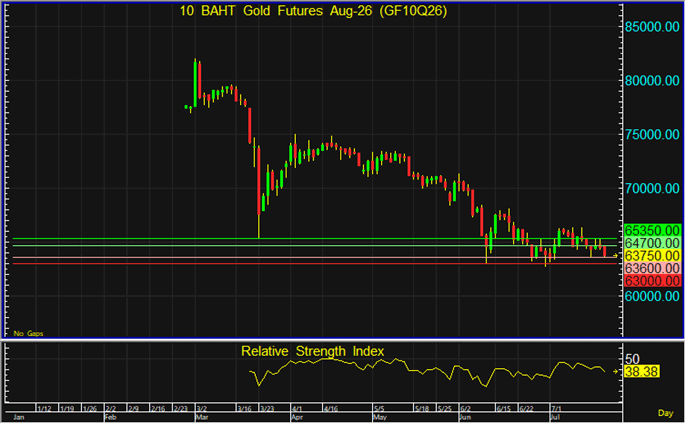Select the 1/12 date label
686x424 pixels.
(x=44, y=409)
